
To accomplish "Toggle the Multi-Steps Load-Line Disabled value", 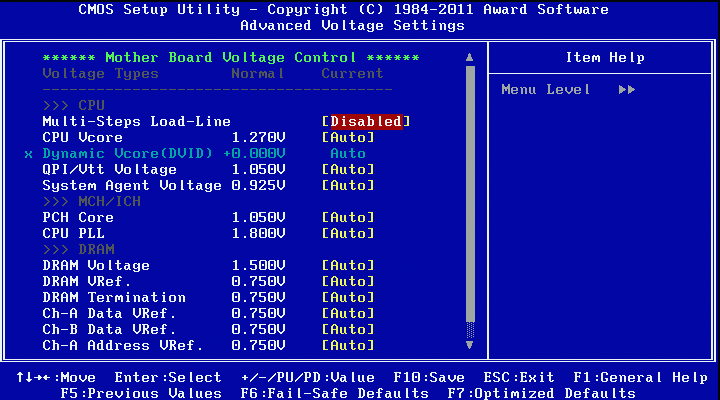I will (x=366, y=122).
